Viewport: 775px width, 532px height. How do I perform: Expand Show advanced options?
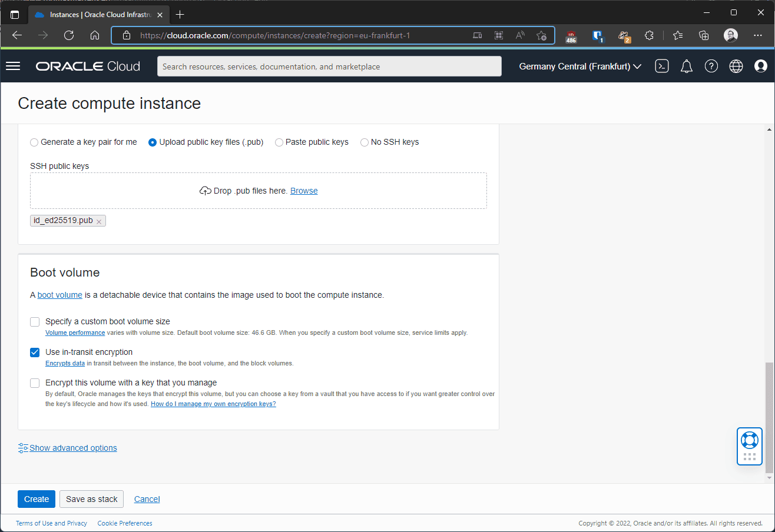point(73,448)
